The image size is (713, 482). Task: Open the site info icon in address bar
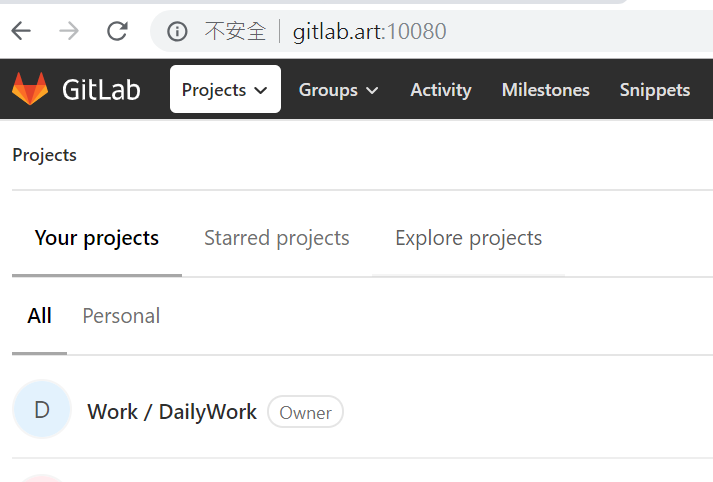point(177,31)
